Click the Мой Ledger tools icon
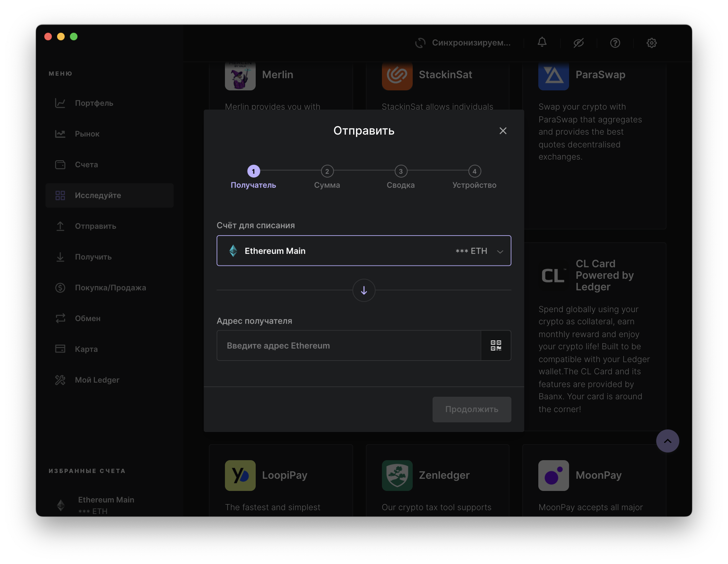This screenshot has height=564, width=728. tap(60, 380)
